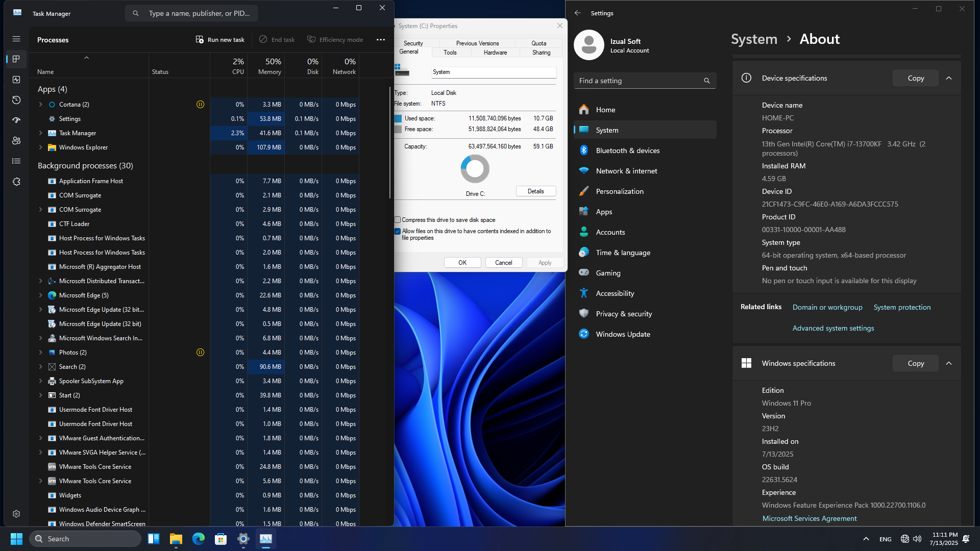980x551 pixels.
Task: Click the Free space gray color swatch
Action: coord(398,129)
